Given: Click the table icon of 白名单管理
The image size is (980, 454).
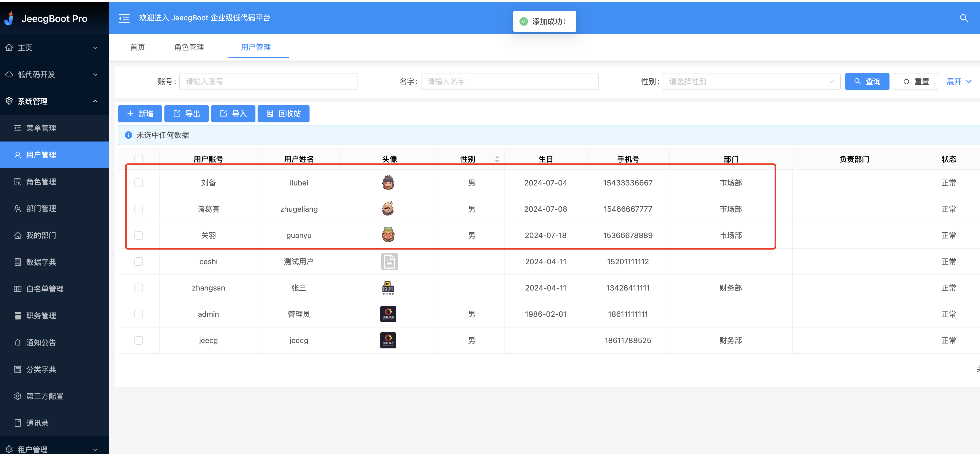Looking at the screenshot, I should click(x=17, y=289).
